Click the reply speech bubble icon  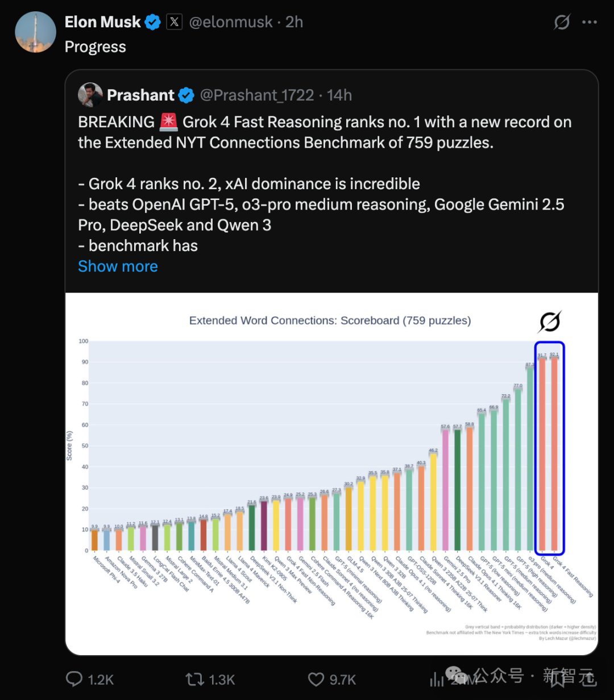[74, 678]
